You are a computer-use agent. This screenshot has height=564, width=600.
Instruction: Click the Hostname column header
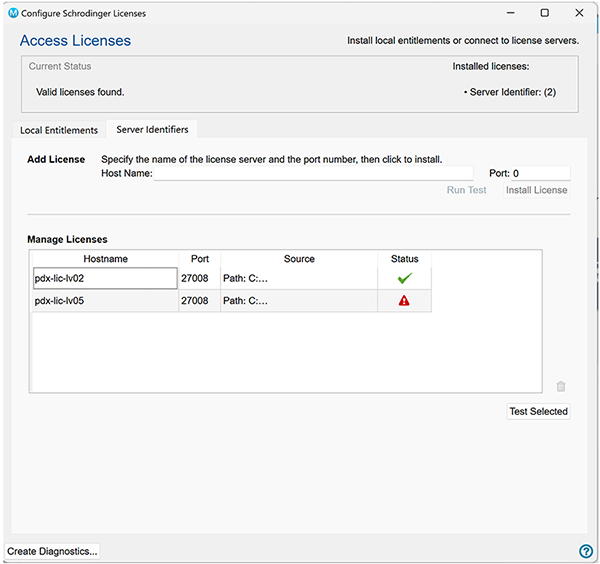pyautogui.click(x=105, y=259)
